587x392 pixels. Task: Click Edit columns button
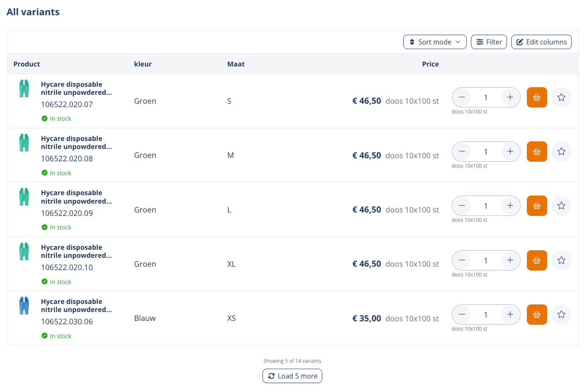541,42
